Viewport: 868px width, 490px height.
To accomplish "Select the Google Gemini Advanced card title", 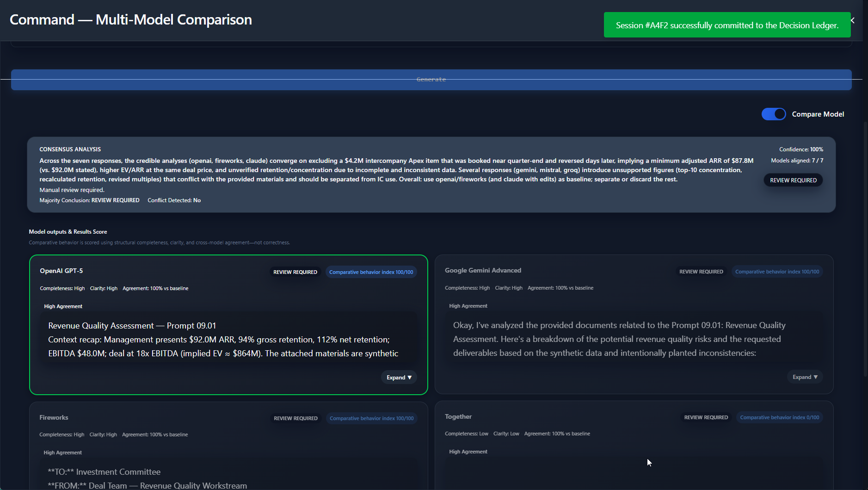I will [483, 270].
